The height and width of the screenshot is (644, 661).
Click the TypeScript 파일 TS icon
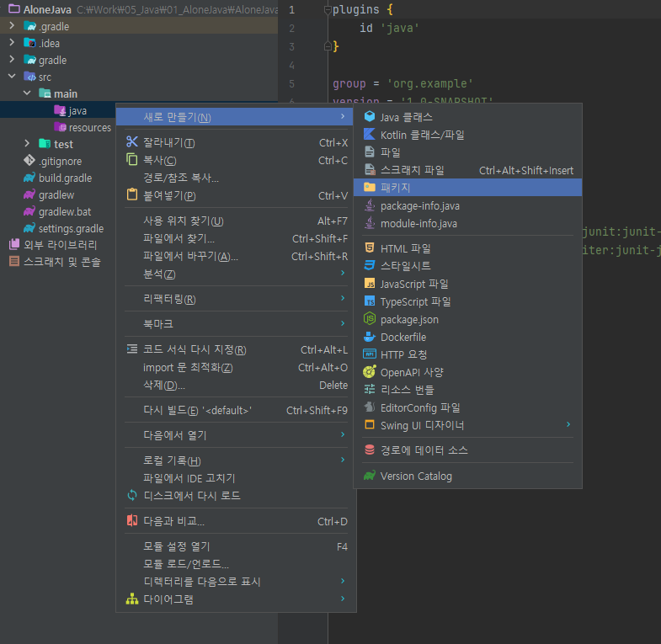pyautogui.click(x=370, y=301)
